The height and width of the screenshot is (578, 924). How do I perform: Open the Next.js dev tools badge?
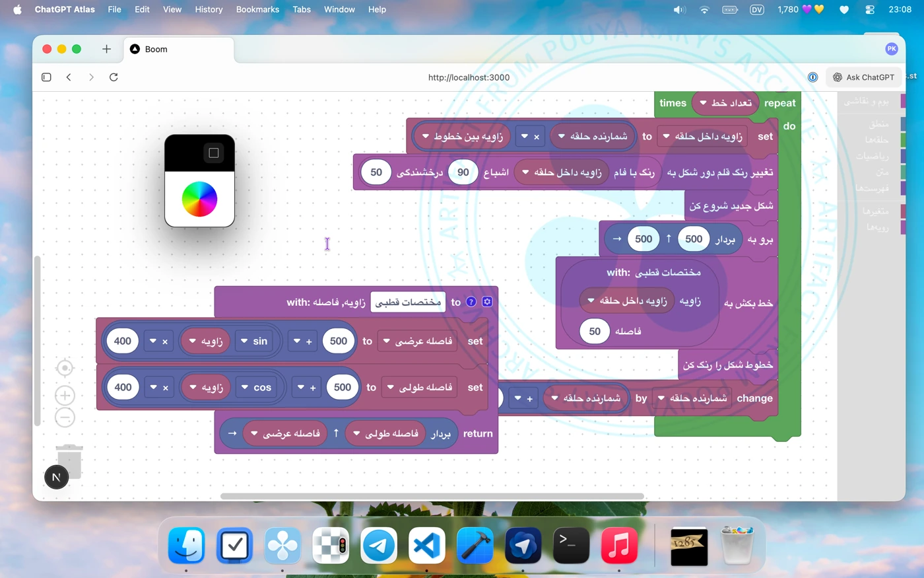(56, 477)
